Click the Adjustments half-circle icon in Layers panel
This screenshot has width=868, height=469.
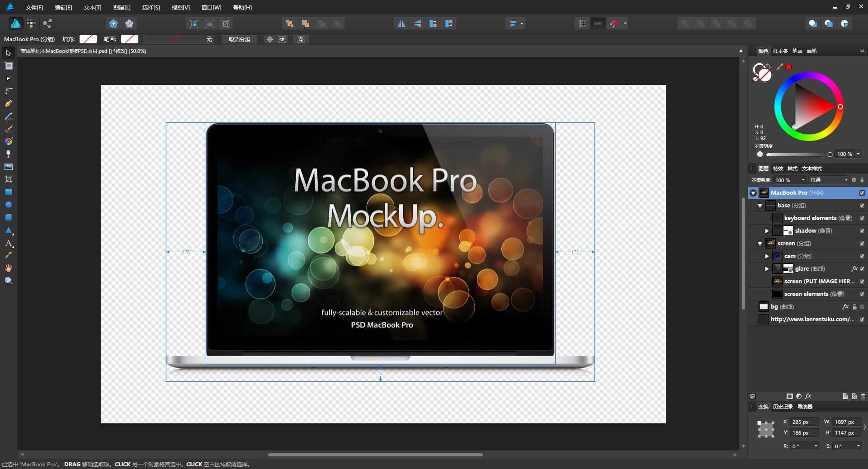pyautogui.click(x=799, y=396)
